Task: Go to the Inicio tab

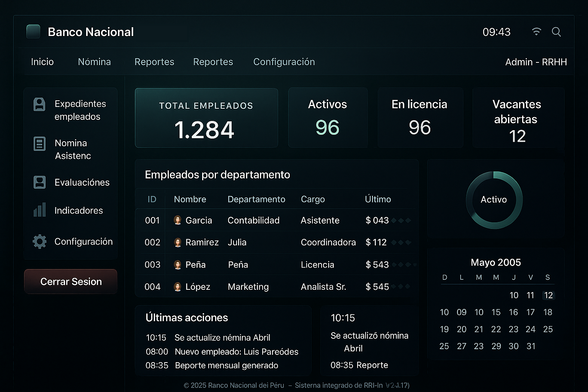Action: (x=42, y=62)
